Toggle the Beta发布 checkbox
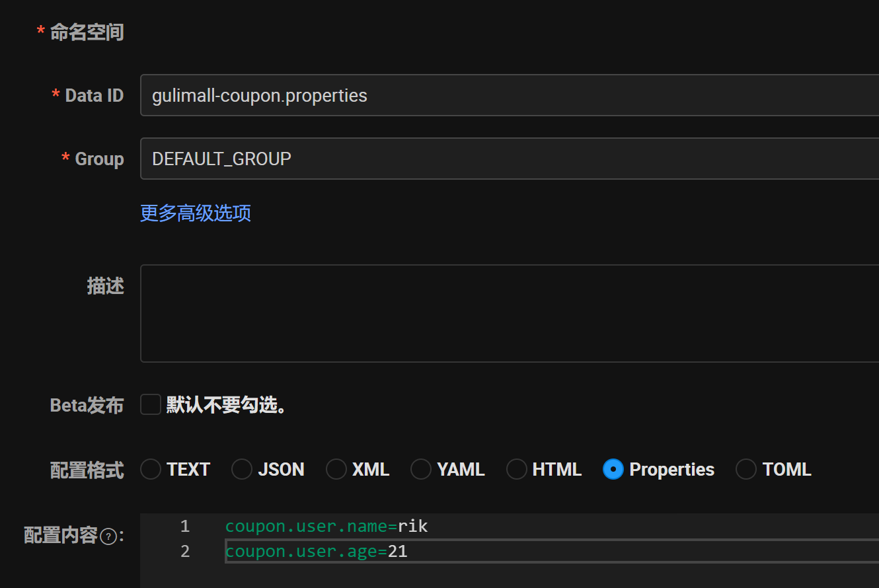The image size is (879, 588). 151,404
